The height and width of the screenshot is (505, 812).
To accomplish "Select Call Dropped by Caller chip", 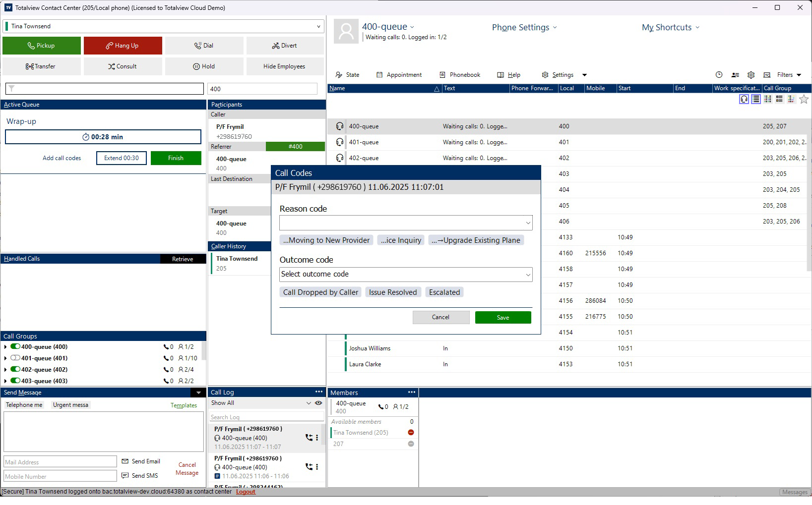I will click(x=320, y=292).
